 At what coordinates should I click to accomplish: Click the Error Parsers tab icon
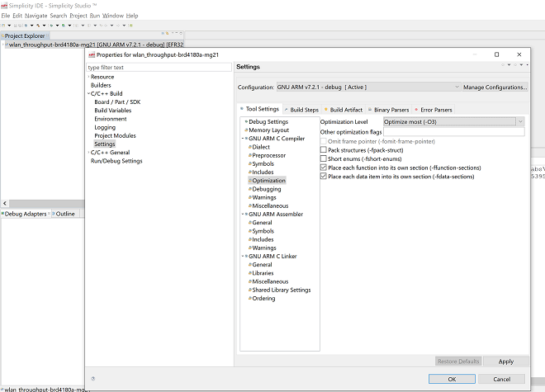[417, 109]
